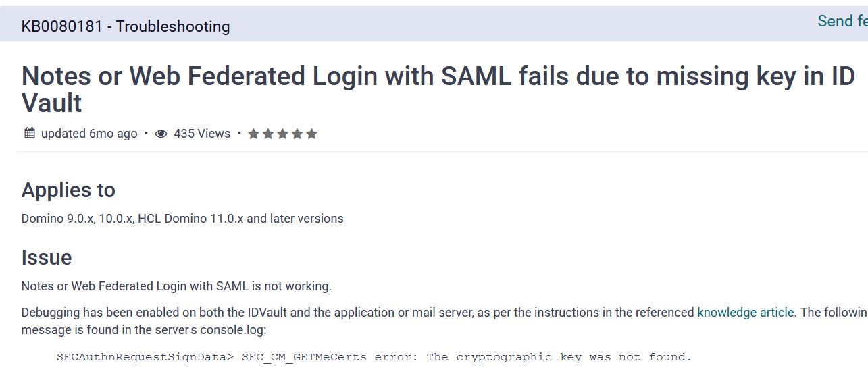Click the Domino versions line under Applies to

(182, 219)
